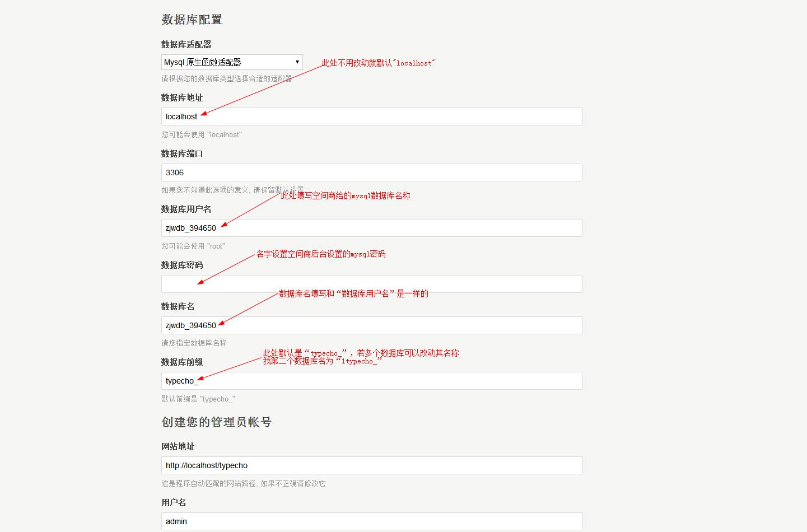The width and height of the screenshot is (807, 532).
Task: Click the 网站地址 label text
Action: coord(178,446)
